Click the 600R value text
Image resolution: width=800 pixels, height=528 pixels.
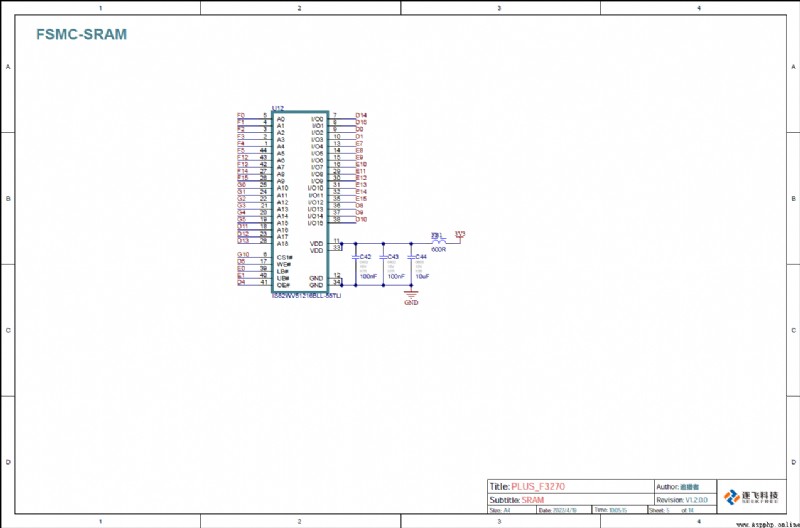pyautogui.click(x=438, y=249)
